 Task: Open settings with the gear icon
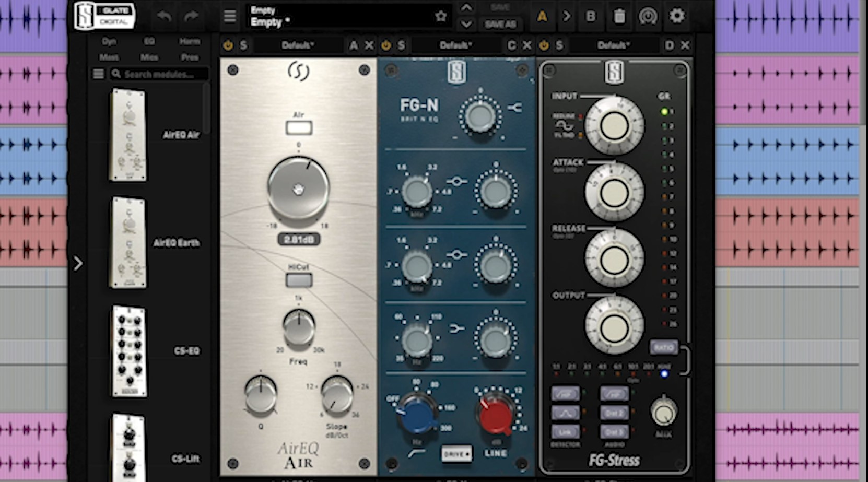[x=677, y=16]
